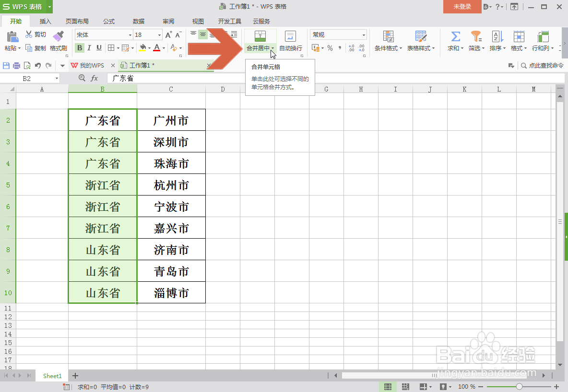Switch to the 插入 (Insert) ribbon tab
The image size is (568, 392).
(45, 22)
